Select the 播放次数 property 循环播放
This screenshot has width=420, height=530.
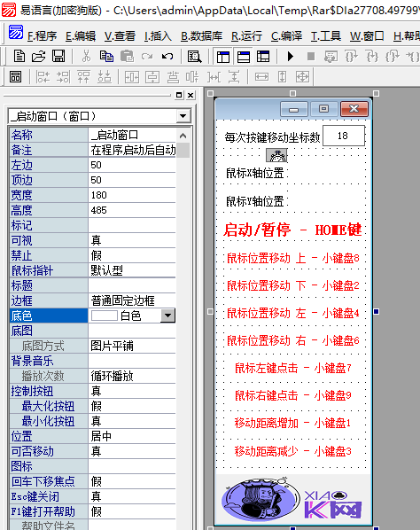coord(132,376)
